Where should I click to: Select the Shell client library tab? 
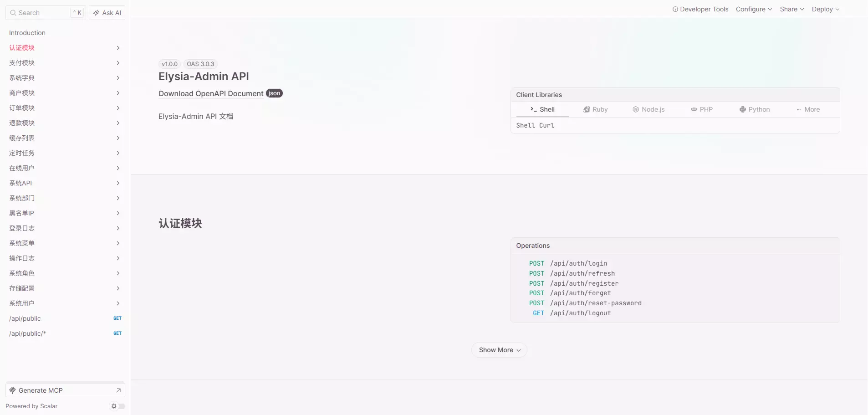click(542, 109)
